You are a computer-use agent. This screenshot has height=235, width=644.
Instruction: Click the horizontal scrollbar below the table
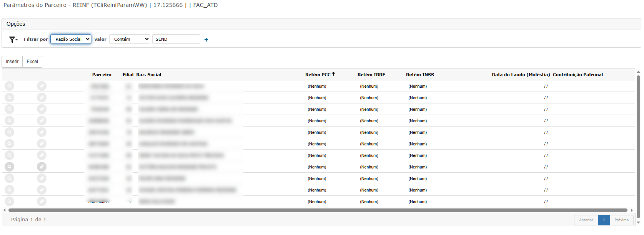pyautogui.click(x=318, y=210)
